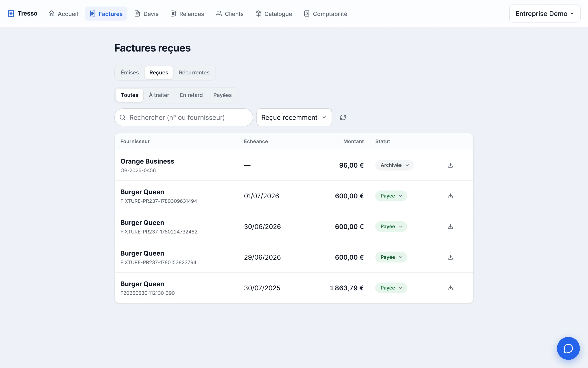The image size is (588, 368).
Task: Switch to the Émises tab
Action: tap(130, 73)
